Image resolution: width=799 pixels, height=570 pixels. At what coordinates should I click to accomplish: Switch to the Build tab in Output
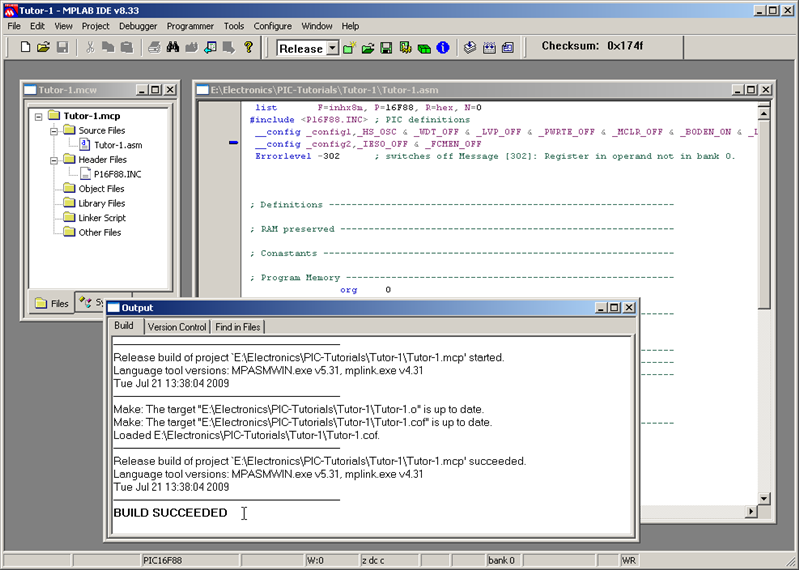(124, 326)
